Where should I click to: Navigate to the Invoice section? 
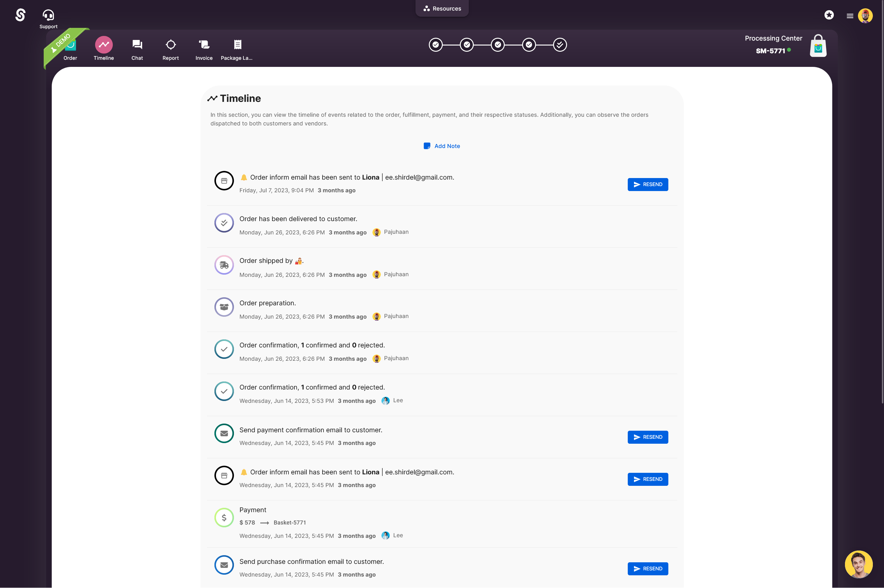tap(204, 49)
